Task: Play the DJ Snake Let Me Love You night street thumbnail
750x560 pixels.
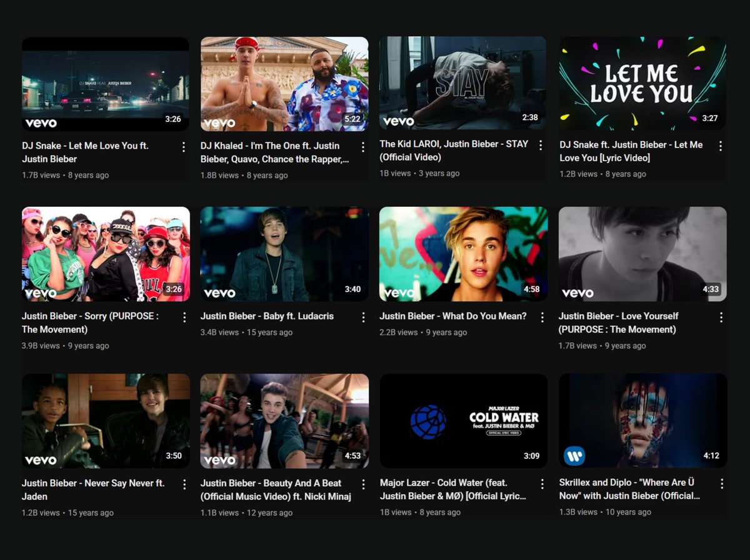Action: pos(106,84)
